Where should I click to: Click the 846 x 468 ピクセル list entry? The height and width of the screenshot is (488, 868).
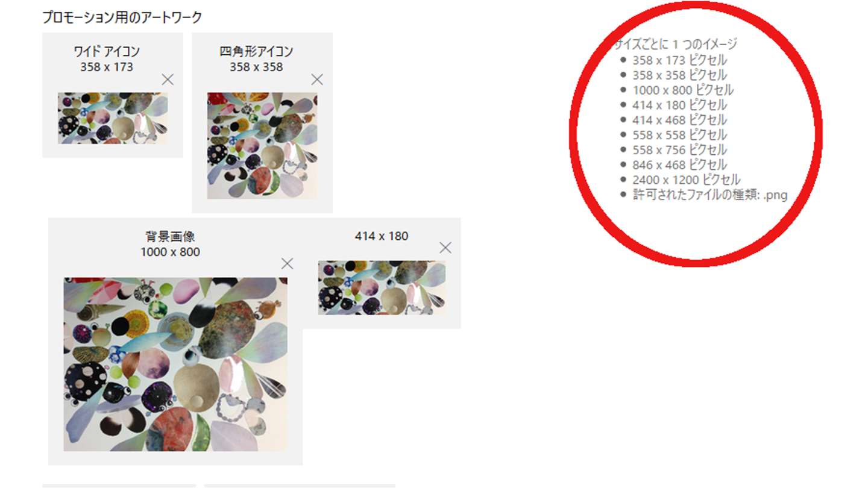click(680, 164)
